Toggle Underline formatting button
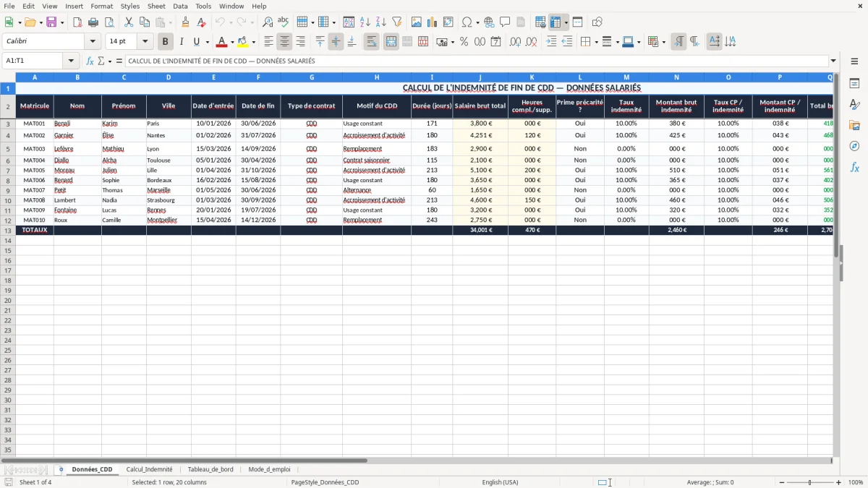Viewport: 868px width, 488px height. coord(196,42)
